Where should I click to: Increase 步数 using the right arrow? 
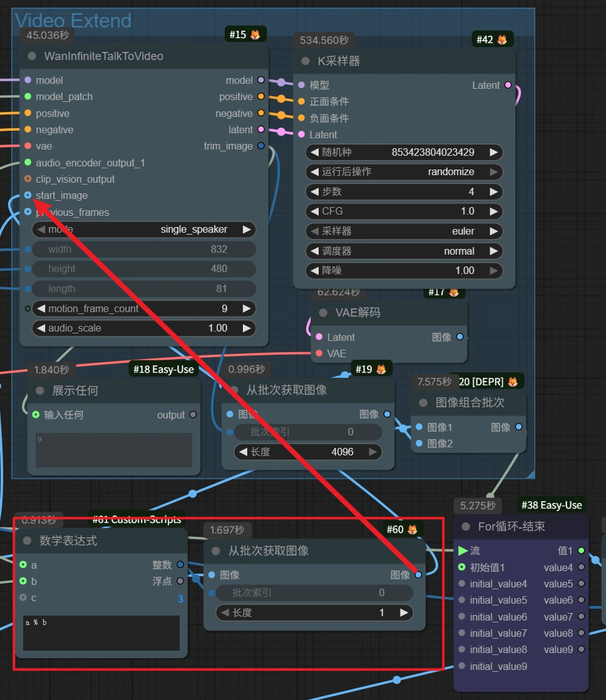[494, 191]
